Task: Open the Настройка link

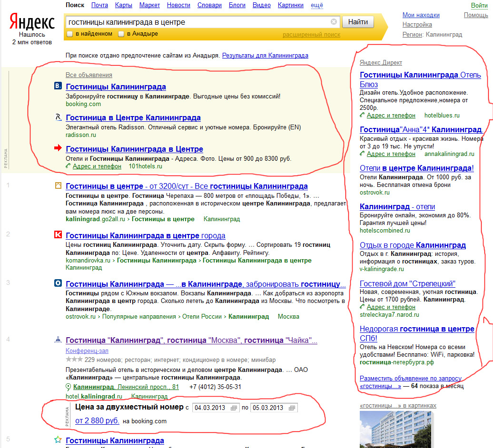Action: pyautogui.click(x=417, y=25)
